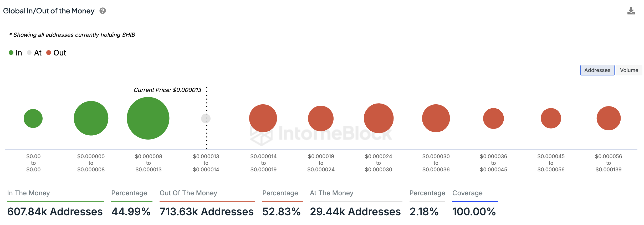The width and height of the screenshot is (644, 225).
Task: Click red bubble for $0.000014 to $0.000019
Action: point(263,118)
